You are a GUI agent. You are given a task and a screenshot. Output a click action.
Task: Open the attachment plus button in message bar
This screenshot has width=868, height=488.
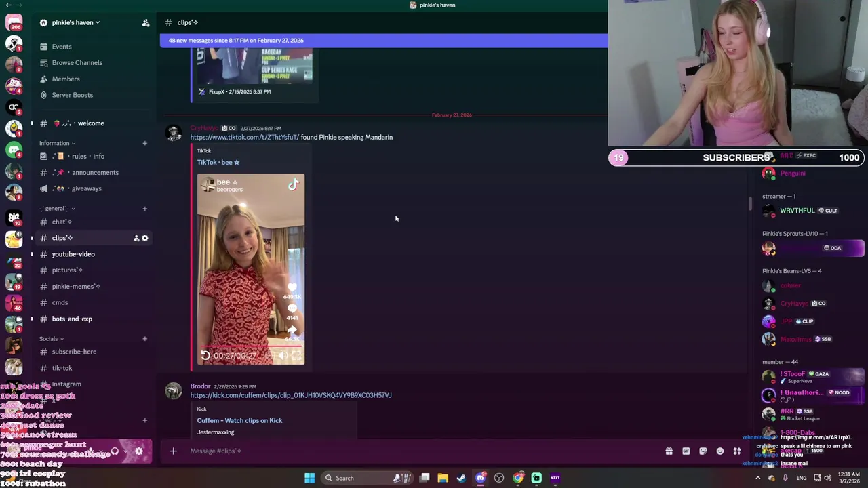point(173,451)
